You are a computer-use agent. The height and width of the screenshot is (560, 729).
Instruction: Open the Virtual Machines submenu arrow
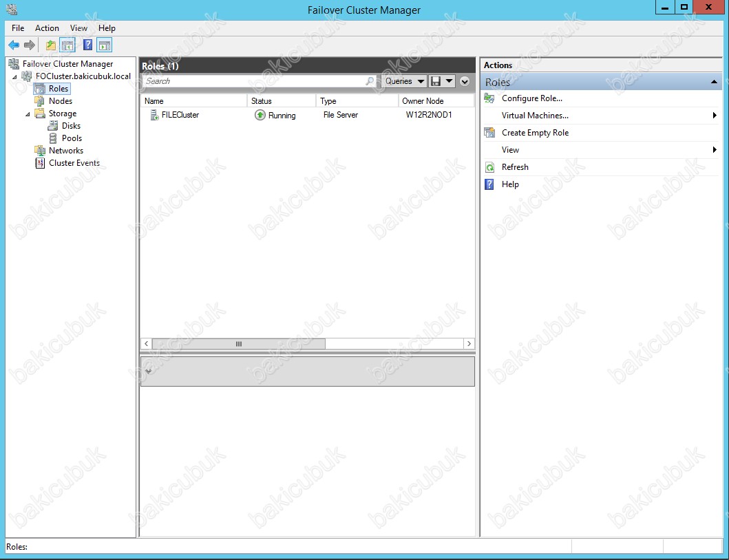pyautogui.click(x=715, y=116)
